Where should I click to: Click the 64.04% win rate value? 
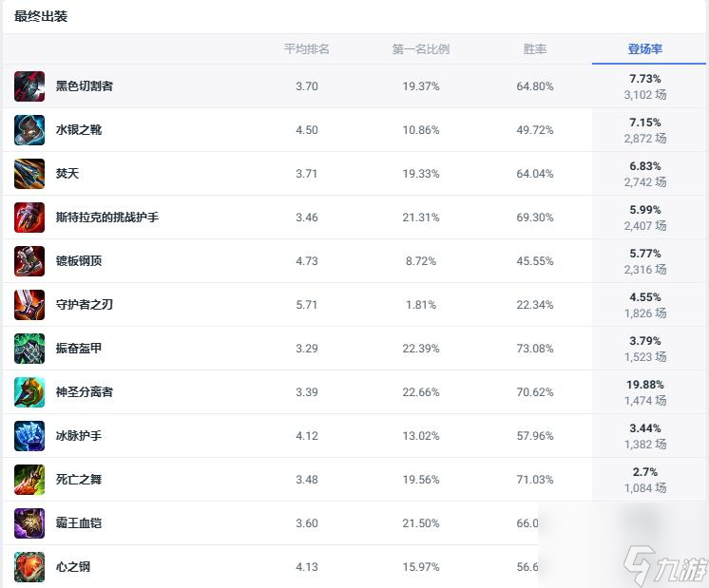[x=535, y=174]
